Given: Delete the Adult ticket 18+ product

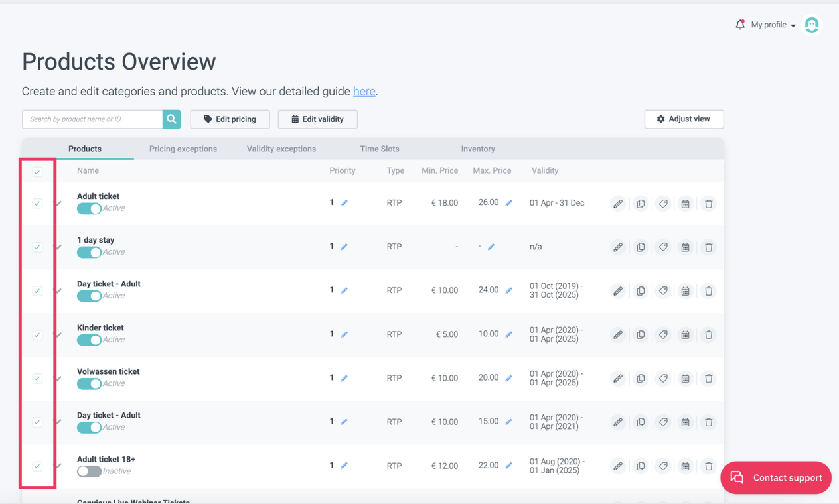Looking at the screenshot, I should [708, 466].
